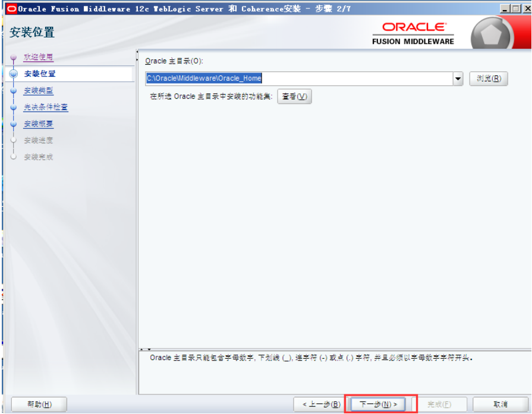Screen dimensions: 532x414
Task: Minimize the installer window
Action: [x=505, y=9]
